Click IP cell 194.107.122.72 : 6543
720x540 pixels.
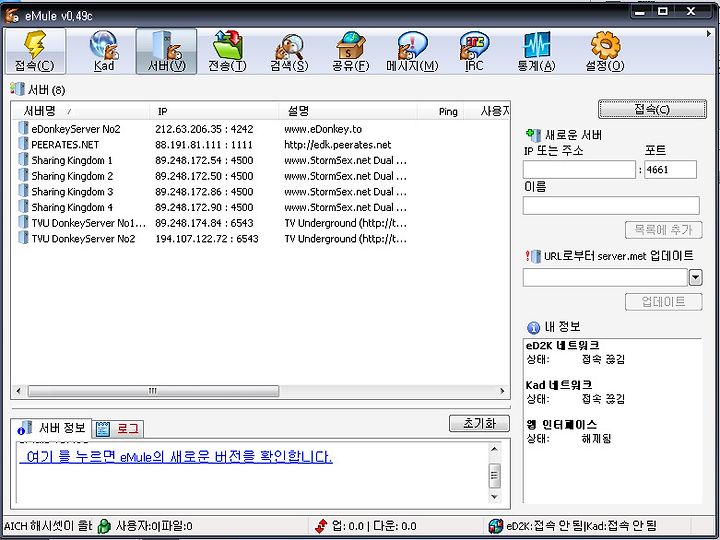coord(207,239)
